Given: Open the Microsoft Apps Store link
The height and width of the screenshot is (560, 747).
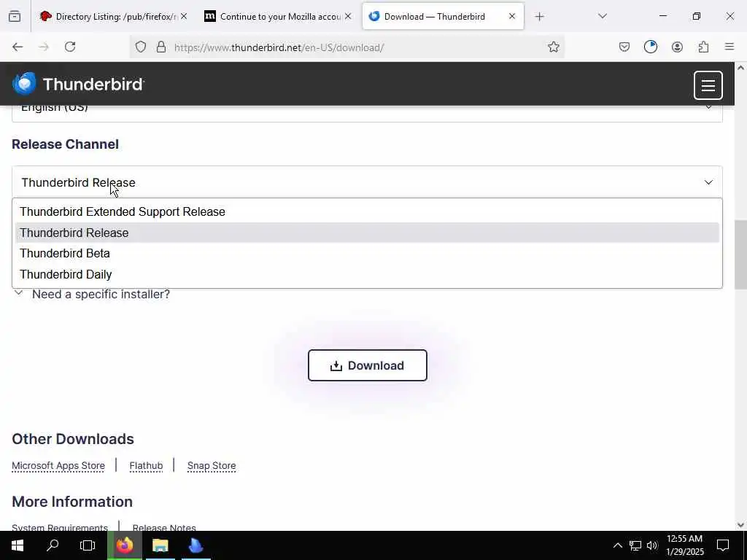Looking at the screenshot, I should point(58,466).
